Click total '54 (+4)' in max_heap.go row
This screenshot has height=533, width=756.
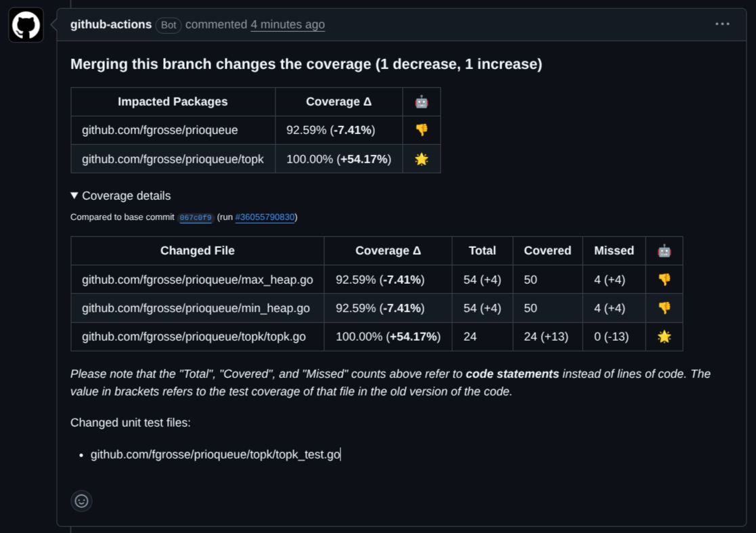click(482, 280)
